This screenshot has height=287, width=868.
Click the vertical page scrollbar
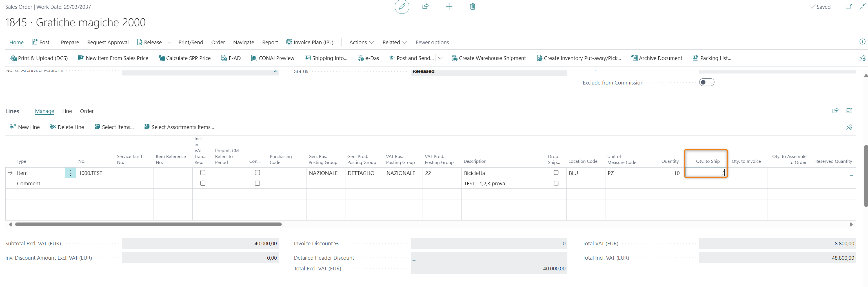pyautogui.click(x=866, y=175)
